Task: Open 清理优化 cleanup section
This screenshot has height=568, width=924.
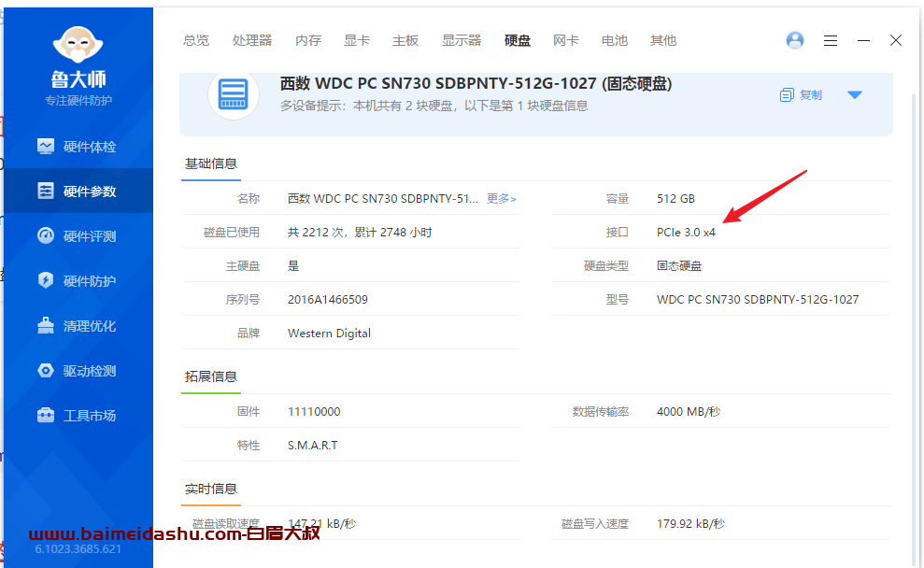Action: tap(78, 326)
